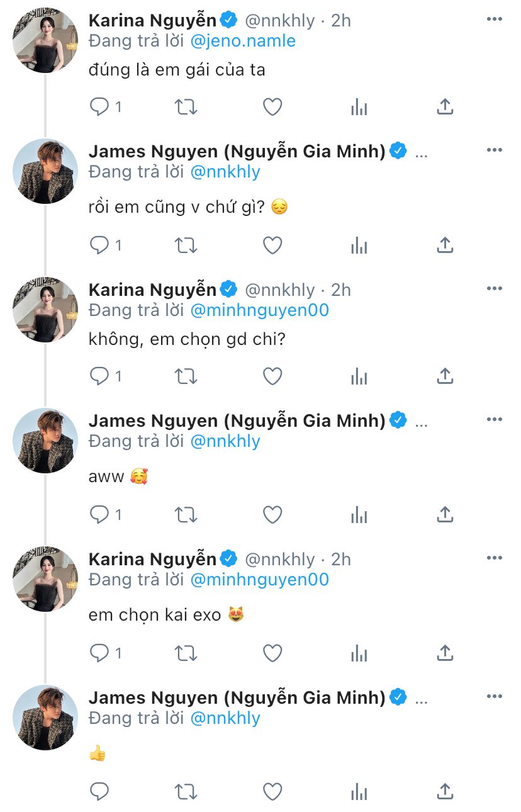Share the "rồi em cũng v chứ gì?" tweet

[x=445, y=245]
